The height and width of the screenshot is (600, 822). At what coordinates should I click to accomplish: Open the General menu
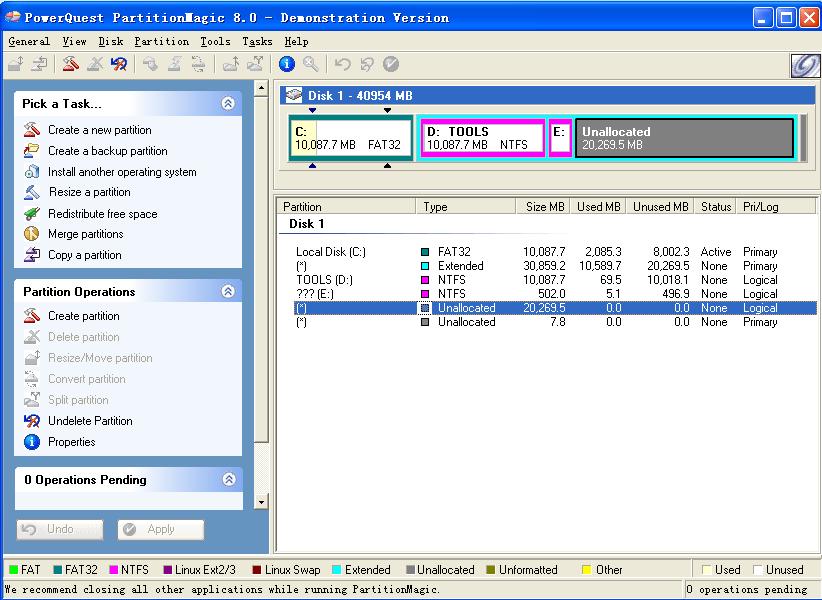29,41
